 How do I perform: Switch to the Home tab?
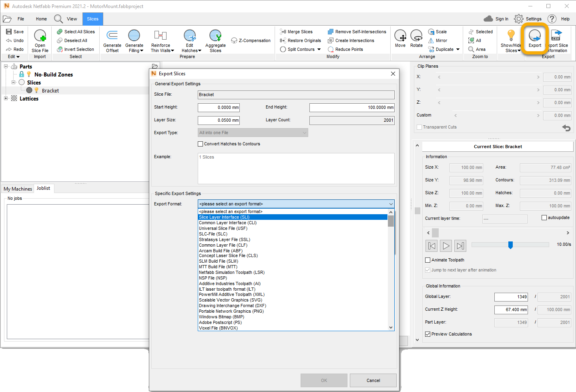[41, 19]
